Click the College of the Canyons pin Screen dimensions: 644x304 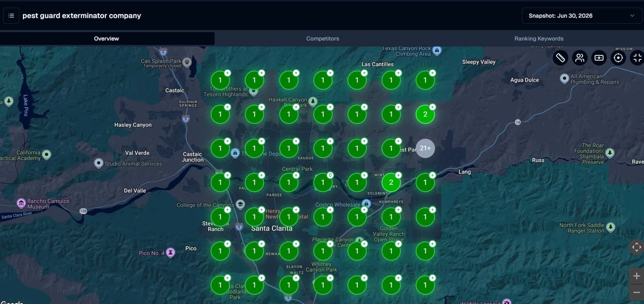tap(240, 205)
